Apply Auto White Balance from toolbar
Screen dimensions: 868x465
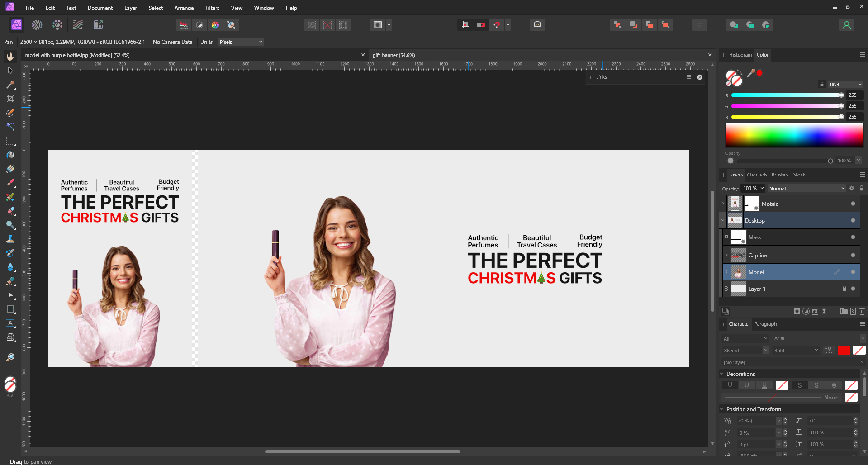(x=231, y=25)
